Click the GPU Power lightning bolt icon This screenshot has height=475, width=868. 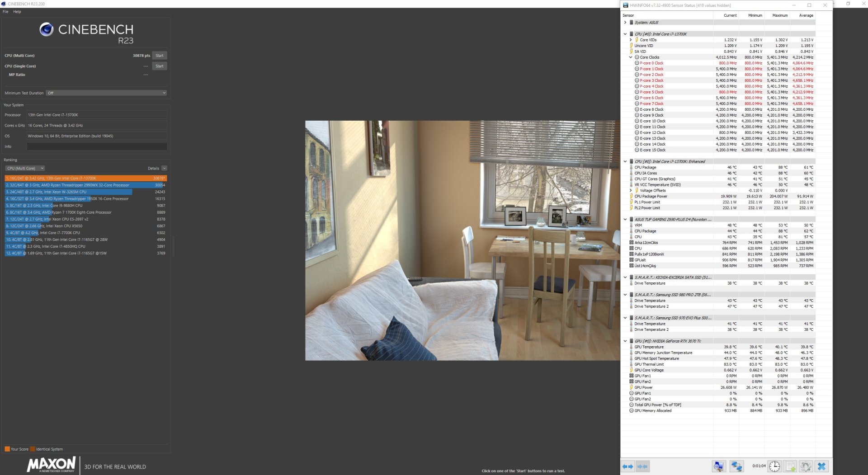point(631,387)
